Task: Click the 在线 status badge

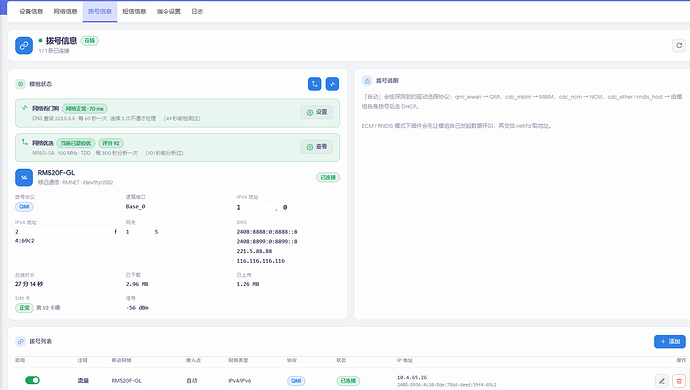Action: (x=89, y=40)
